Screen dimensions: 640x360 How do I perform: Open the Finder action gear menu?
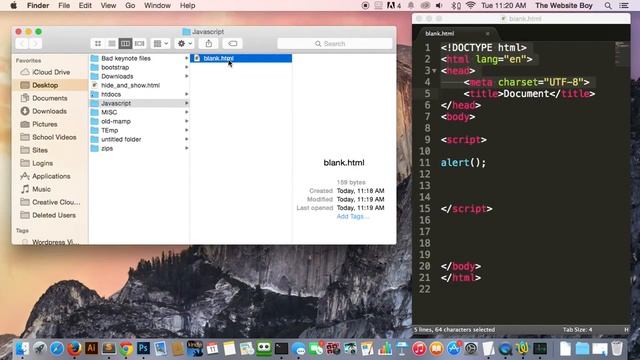(184, 43)
